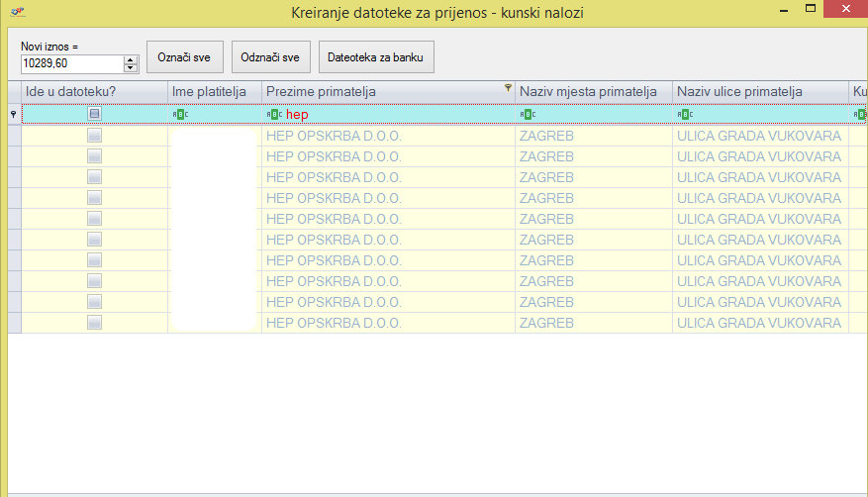The height and width of the screenshot is (497, 868).
Task: Decrease Novi iznos with the down arrow
Action: pos(131,68)
